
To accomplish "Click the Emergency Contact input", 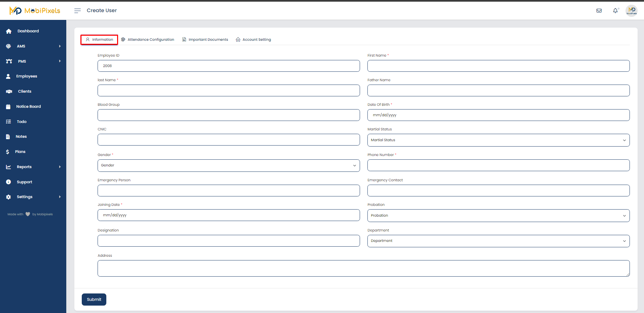I will pyautogui.click(x=499, y=190).
